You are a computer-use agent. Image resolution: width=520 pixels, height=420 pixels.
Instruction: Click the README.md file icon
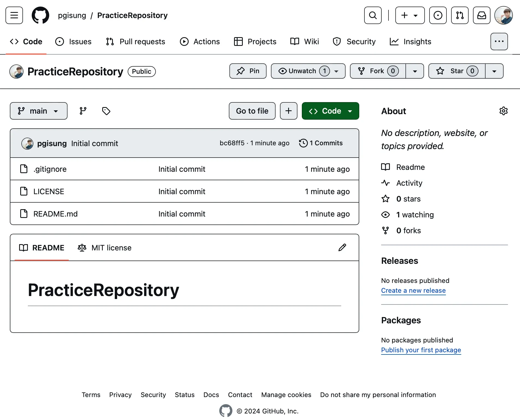tap(24, 214)
